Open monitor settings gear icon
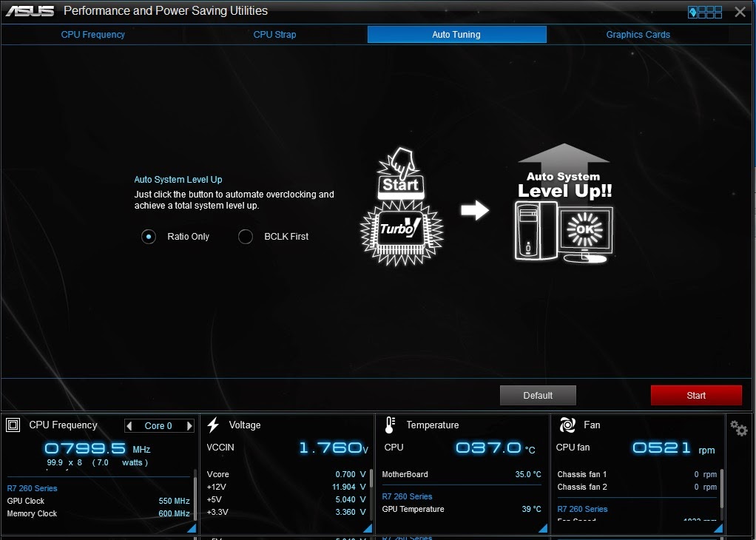This screenshot has height=540, width=756. tap(739, 428)
